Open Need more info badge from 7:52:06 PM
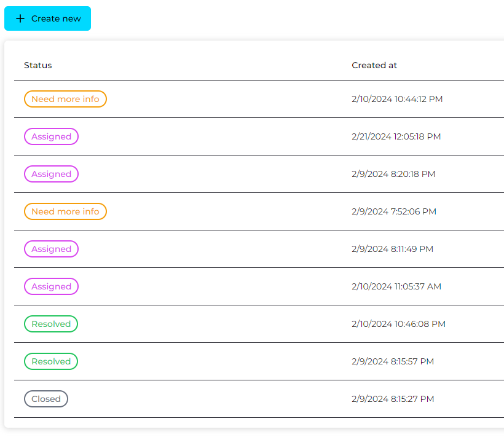This screenshot has height=440, width=504. tap(65, 211)
